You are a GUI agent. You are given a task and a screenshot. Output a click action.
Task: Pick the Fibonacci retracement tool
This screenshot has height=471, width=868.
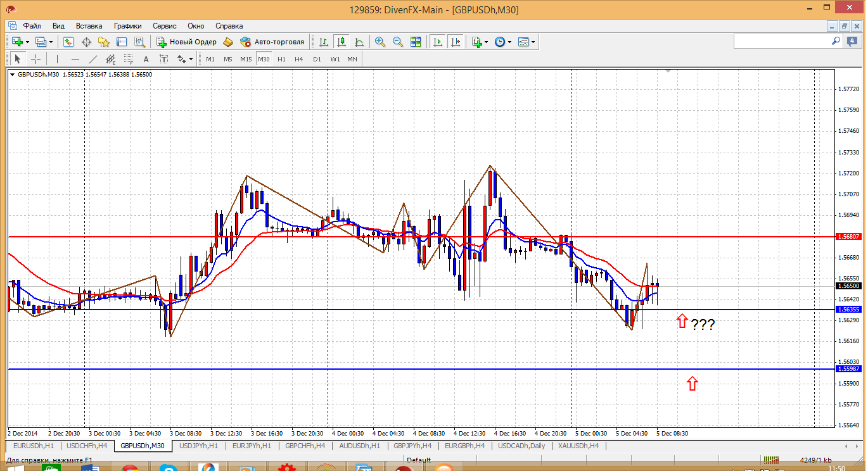pyautogui.click(x=129, y=59)
